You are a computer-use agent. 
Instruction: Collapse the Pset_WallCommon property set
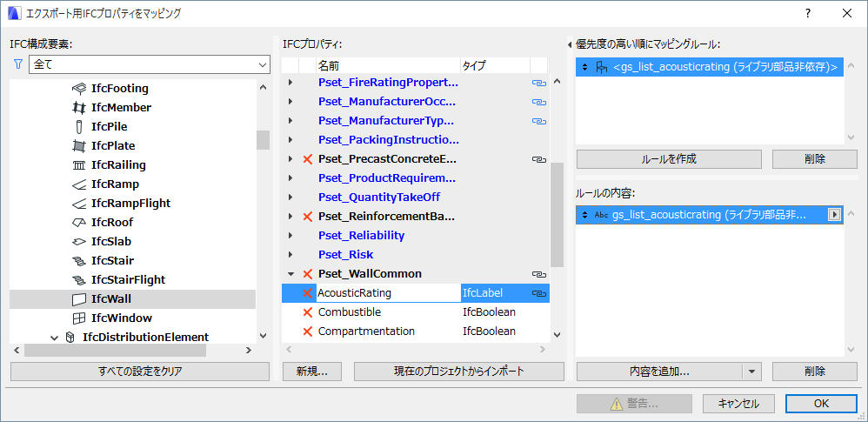(x=290, y=274)
